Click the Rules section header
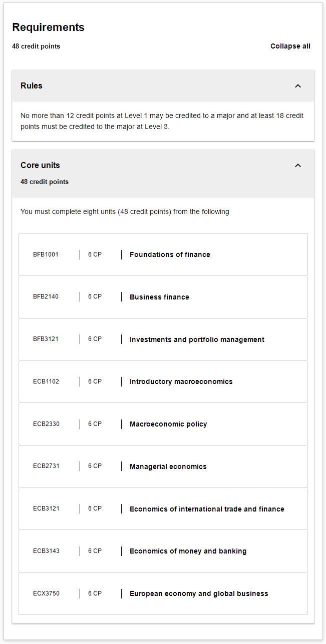 pyautogui.click(x=163, y=86)
